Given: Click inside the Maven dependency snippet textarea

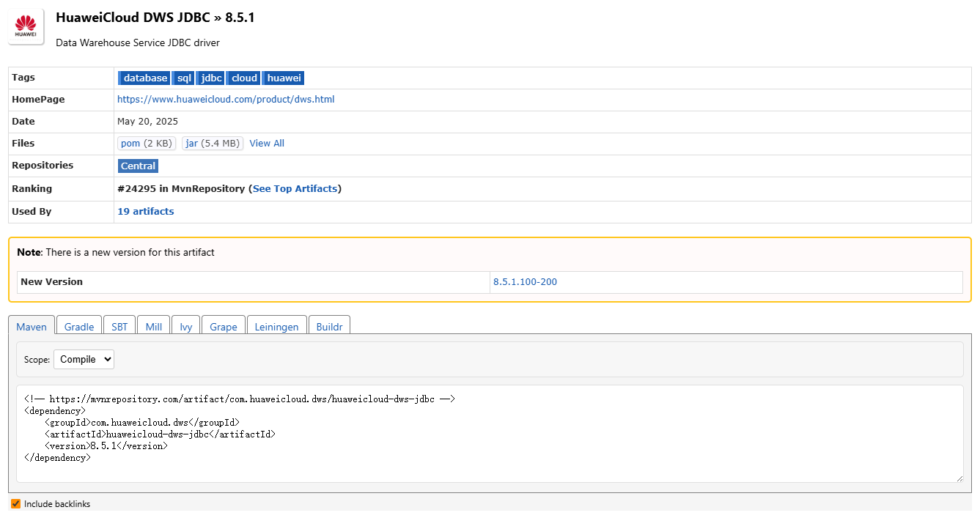Looking at the screenshot, I should click(490, 434).
